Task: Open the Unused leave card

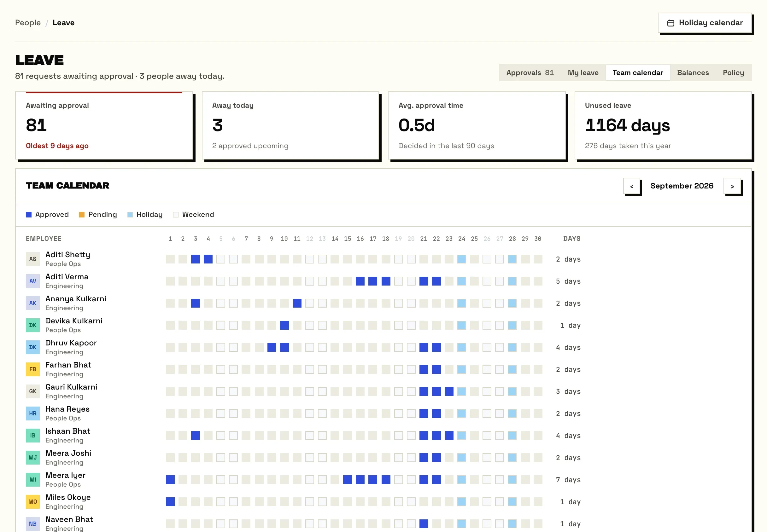Action: [x=663, y=126]
